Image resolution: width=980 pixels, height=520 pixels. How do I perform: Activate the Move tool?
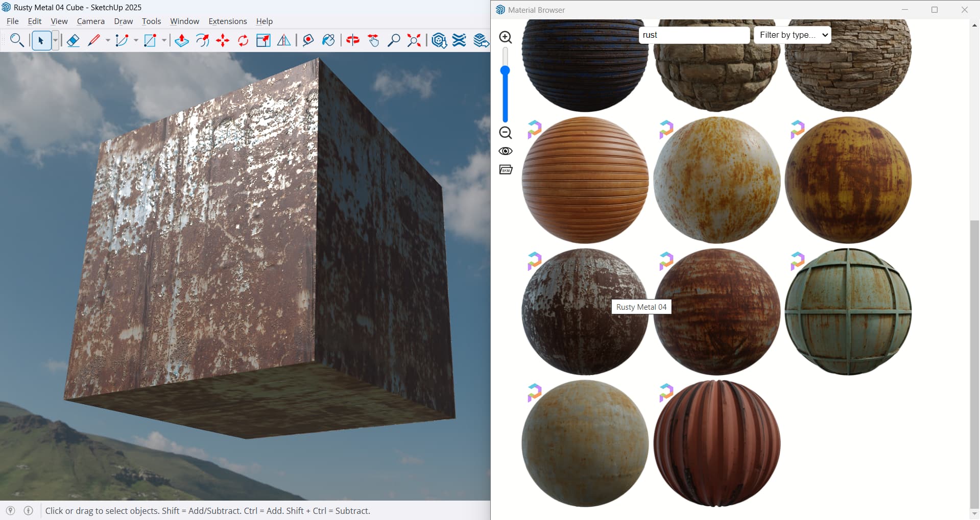(223, 40)
